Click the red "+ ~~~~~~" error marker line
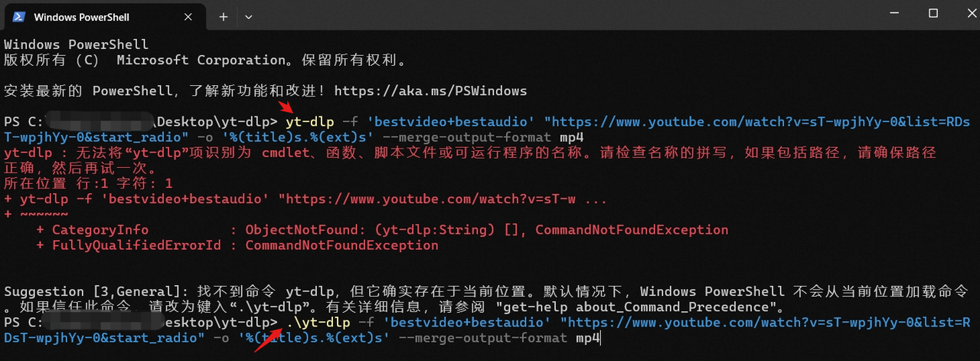 (x=35, y=214)
